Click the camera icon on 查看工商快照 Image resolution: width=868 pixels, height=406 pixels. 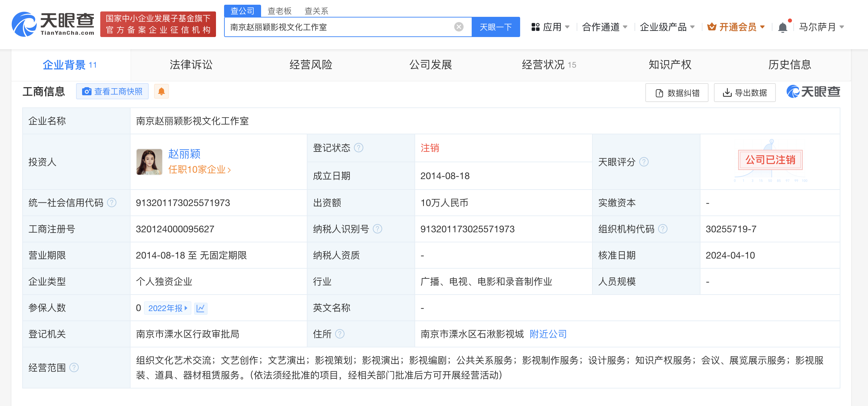(x=87, y=91)
